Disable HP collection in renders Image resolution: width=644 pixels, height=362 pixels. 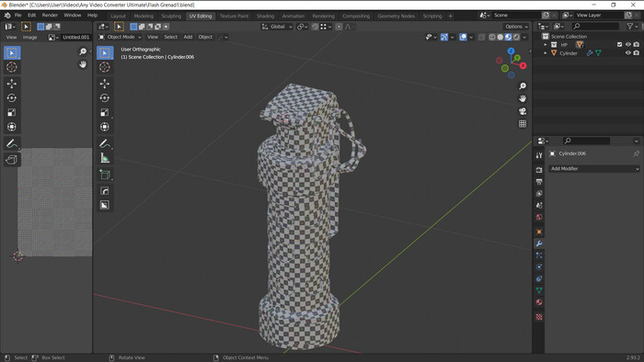(637, 44)
